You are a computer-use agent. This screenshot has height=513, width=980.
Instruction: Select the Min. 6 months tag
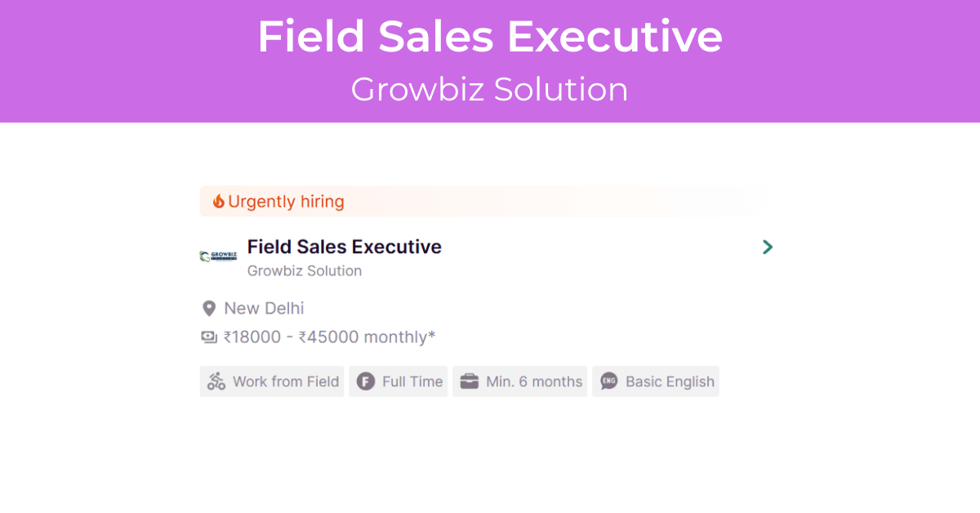tap(520, 381)
